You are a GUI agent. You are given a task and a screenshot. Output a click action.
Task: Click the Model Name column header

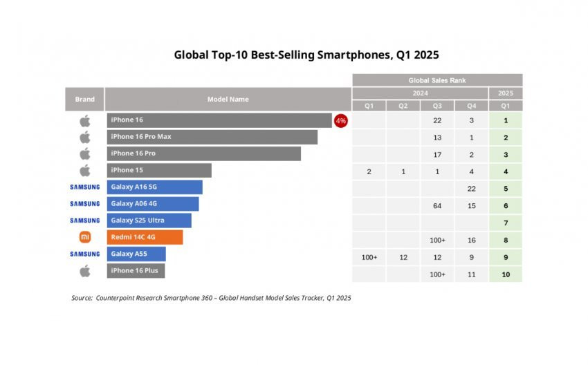click(228, 100)
